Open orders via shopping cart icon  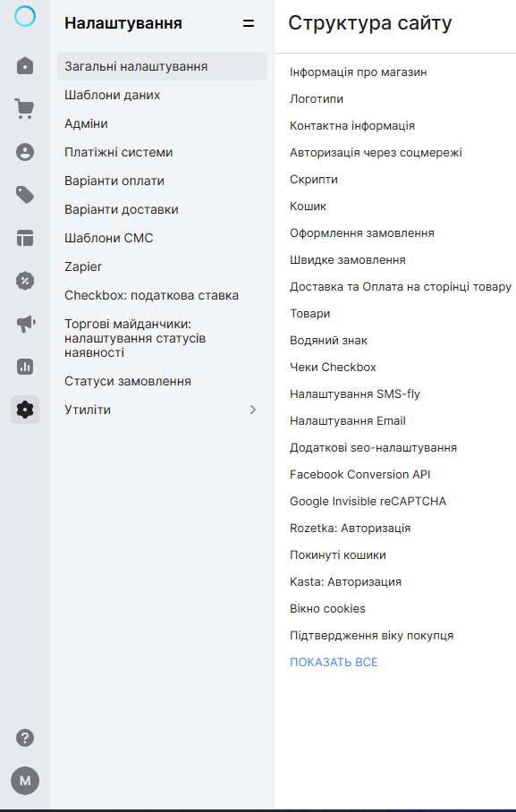(x=24, y=109)
